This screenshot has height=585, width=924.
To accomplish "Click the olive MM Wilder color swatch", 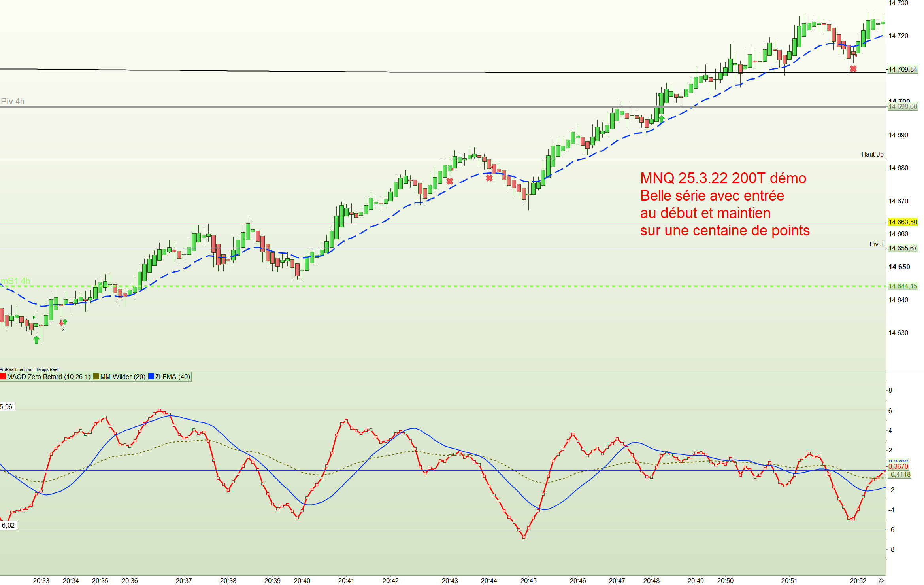I will point(96,377).
